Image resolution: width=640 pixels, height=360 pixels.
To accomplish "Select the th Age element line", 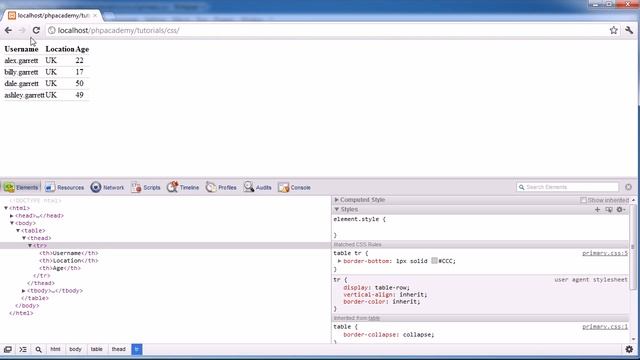I will tap(60, 268).
